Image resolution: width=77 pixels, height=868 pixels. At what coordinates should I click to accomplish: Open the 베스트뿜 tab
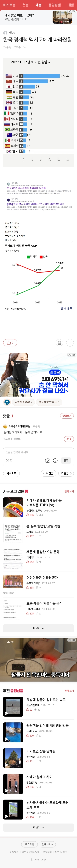9,5
